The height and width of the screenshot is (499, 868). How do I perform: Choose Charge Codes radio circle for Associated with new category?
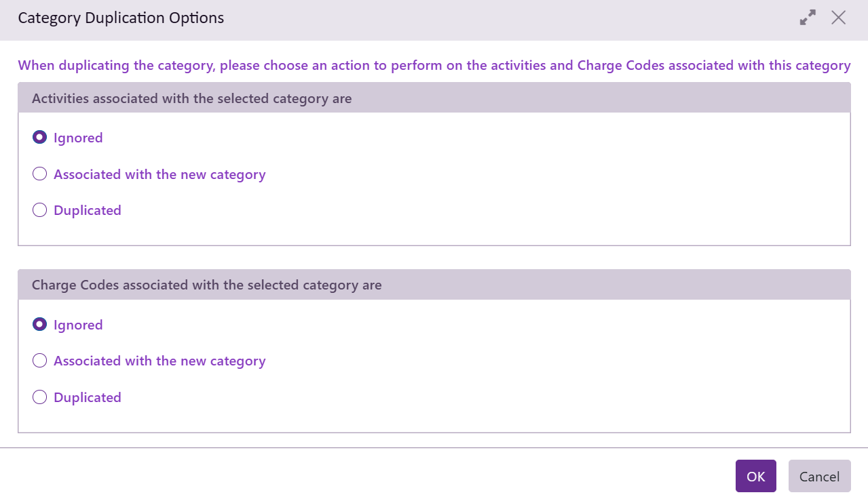pos(39,361)
